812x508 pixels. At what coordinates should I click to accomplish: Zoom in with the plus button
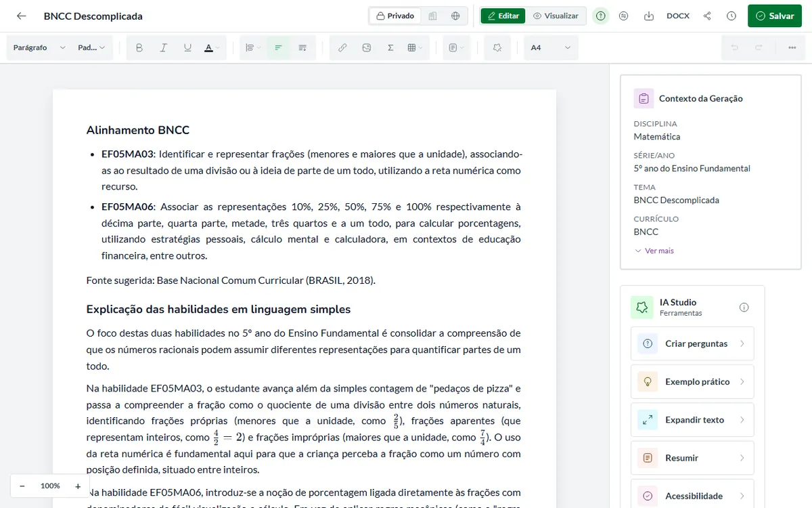78,486
